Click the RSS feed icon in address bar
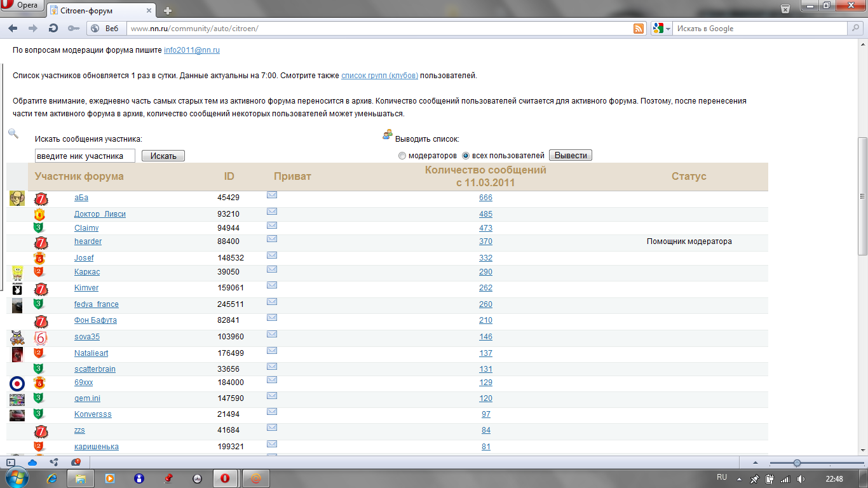This screenshot has width=868, height=488. pos(639,29)
